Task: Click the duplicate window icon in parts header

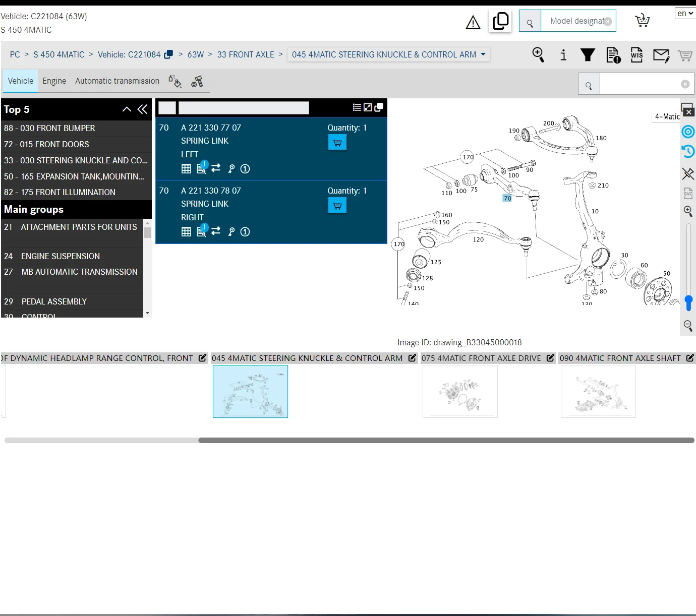Action: 379,107
